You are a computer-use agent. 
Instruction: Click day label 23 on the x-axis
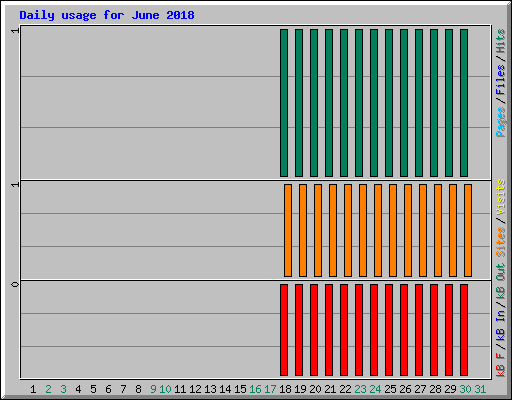pos(360,389)
